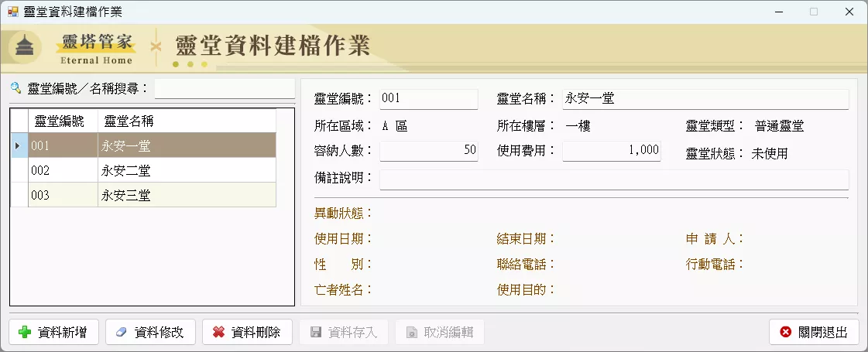This screenshot has width=868, height=352.
Task: Click the 靈塔管家 Eternal Home logo text
Action: point(96,48)
